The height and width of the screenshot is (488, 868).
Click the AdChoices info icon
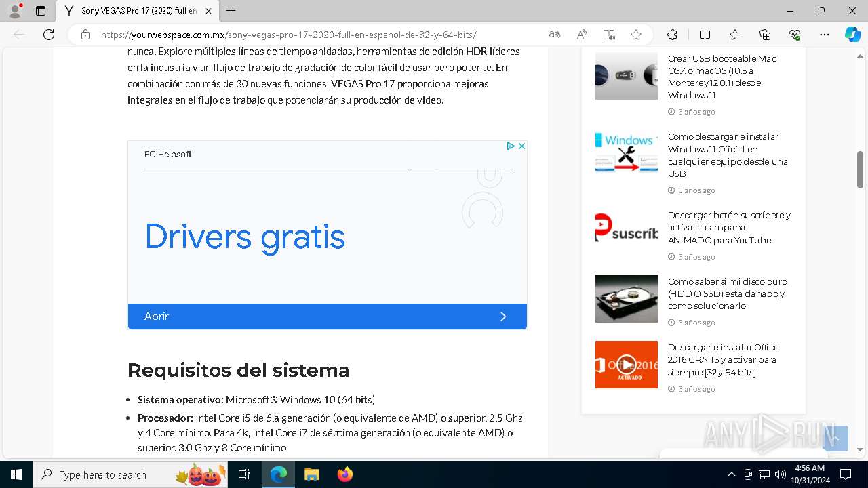point(511,146)
